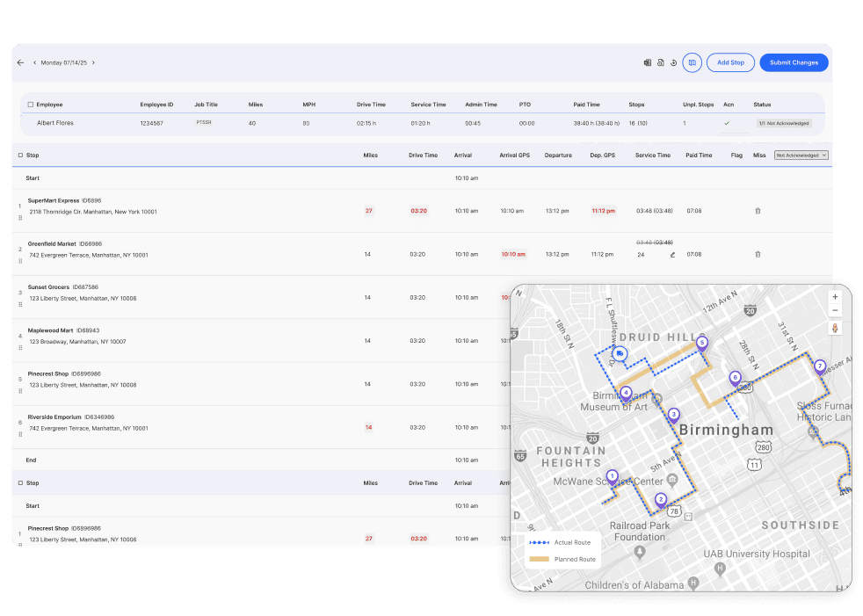Click Actual Route legend swatch
The width and height of the screenshot is (863, 616).
coord(540,543)
